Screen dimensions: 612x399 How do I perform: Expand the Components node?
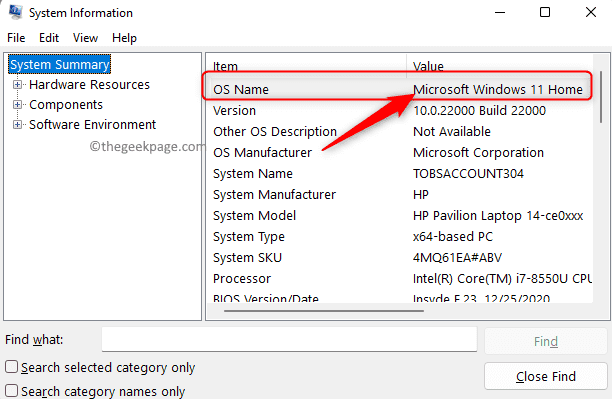coord(17,104)
